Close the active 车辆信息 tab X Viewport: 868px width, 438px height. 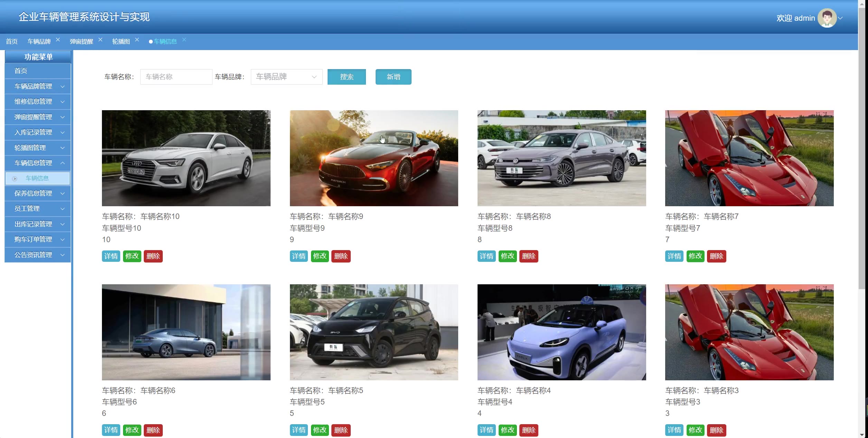[184, 40]
